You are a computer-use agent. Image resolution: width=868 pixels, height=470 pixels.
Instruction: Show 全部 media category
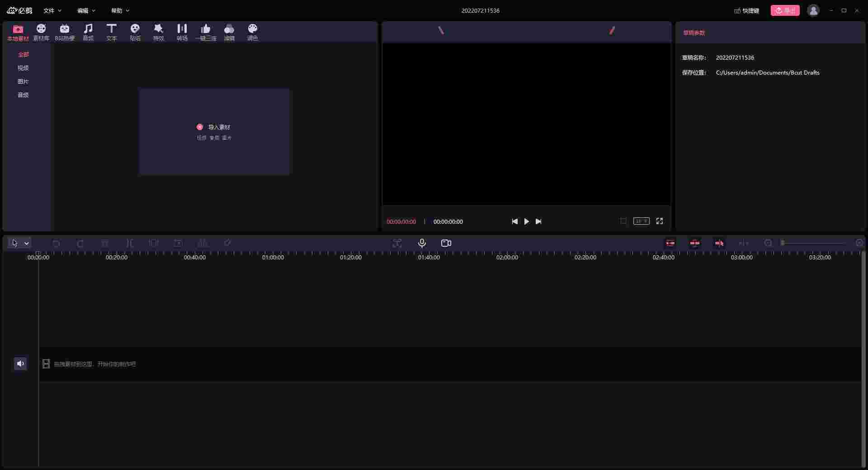point(23,55)
